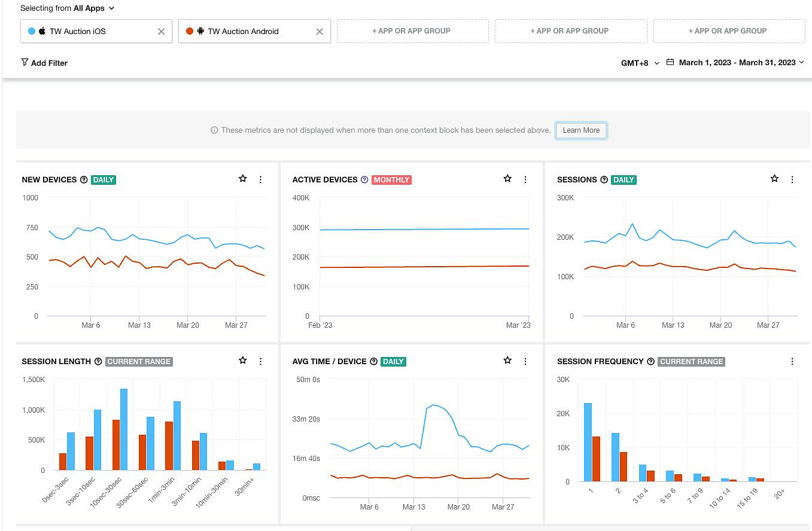Viewport: 812px width, 531px height.
Task: Remove the TW Auction iOS app block
Action: (x=161, y=32)
